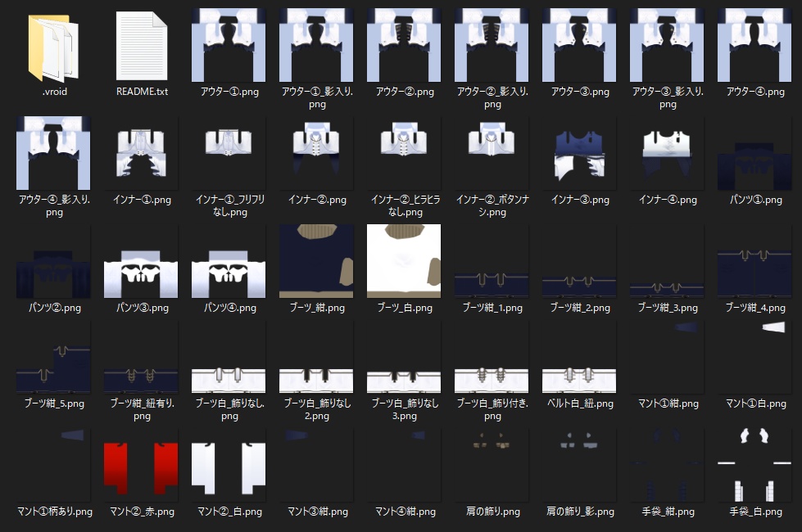The height and width of the screenshot is (532, 802).
Task: Click the ブーツ_白.png file name
Action: tap(404, 308)
